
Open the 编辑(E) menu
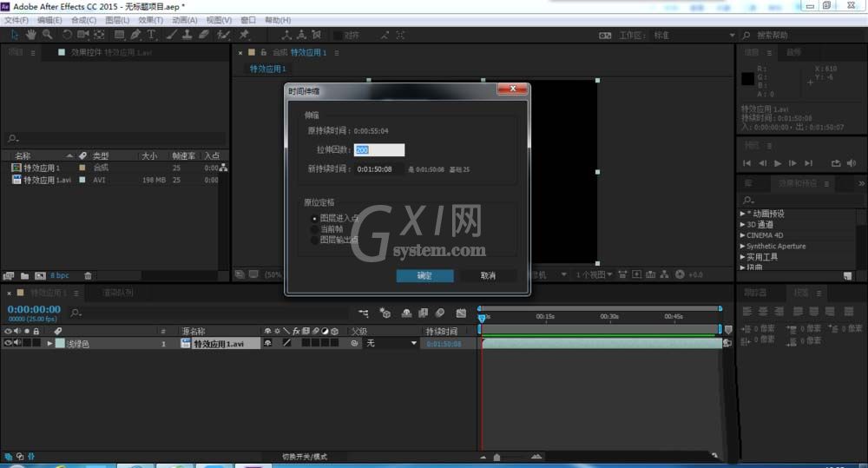(x=49, y=20)
